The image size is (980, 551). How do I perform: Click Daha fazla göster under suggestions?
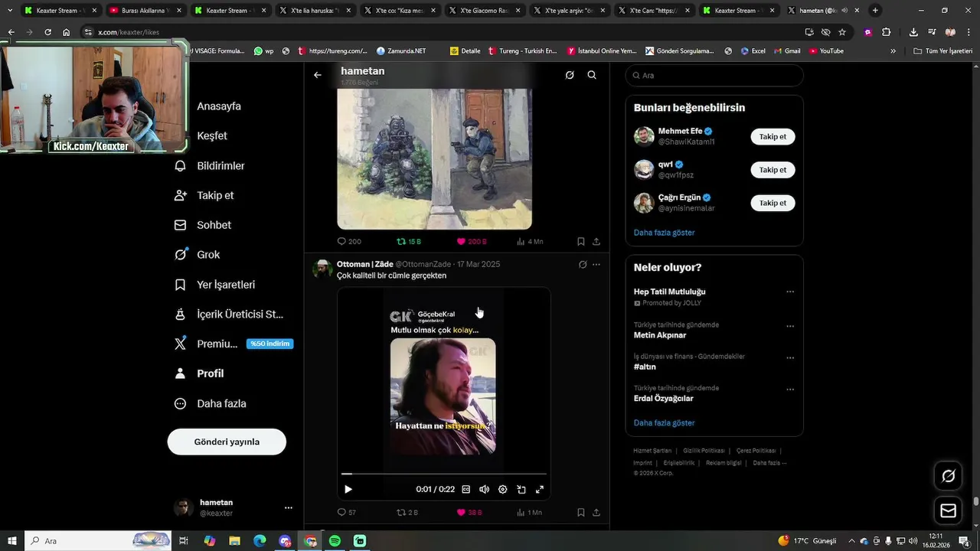[x=664, y=233]
